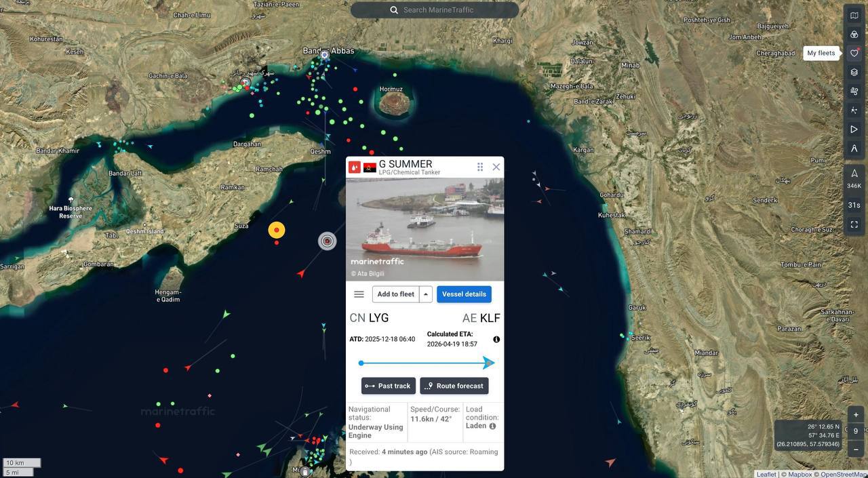The width and height of the screenshot is (868, 478).
Task: Open My fleets heart icon
Action: pyautogui.click(x=854, y=54)
